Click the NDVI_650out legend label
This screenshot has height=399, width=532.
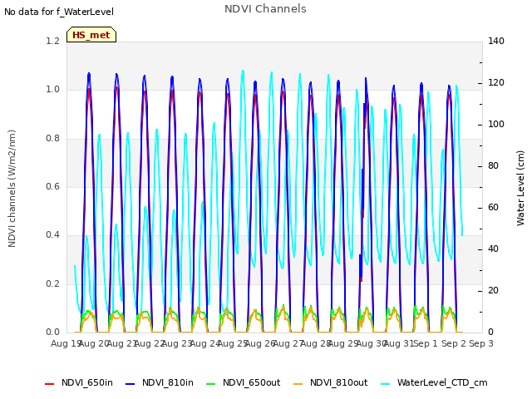(x=251, y=382)
